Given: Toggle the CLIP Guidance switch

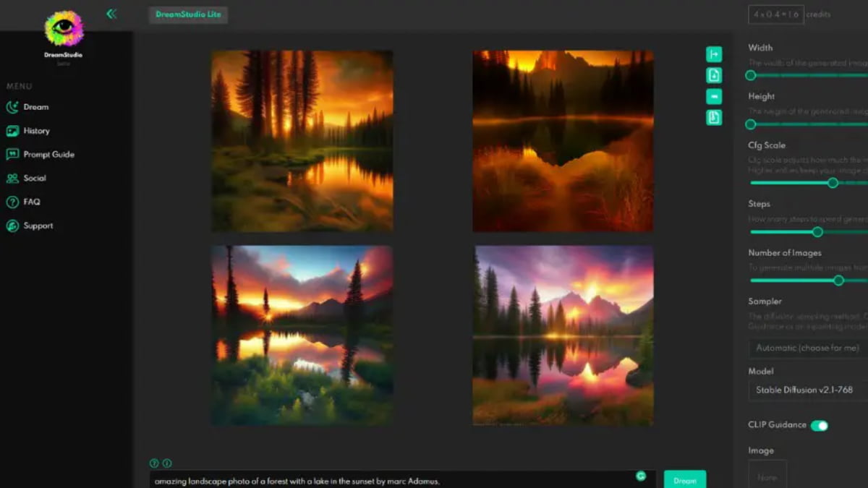Looking at the screenshot, I should (819, 426).
